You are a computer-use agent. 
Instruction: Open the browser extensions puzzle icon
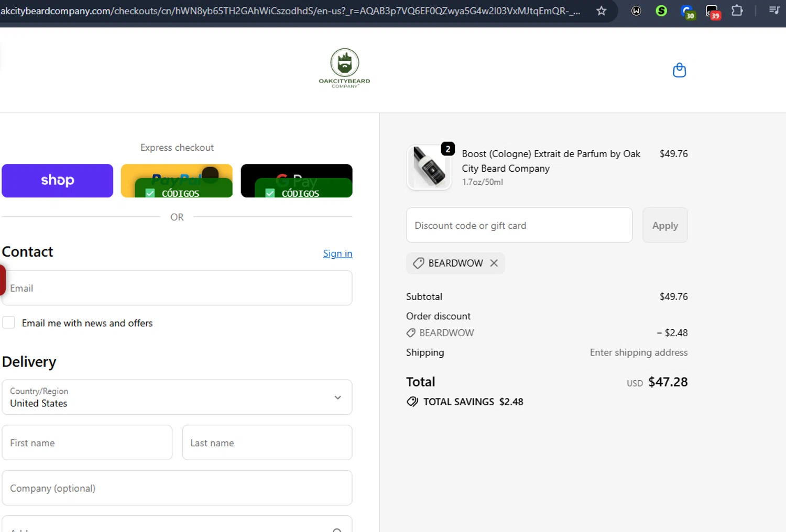(737, 10)
